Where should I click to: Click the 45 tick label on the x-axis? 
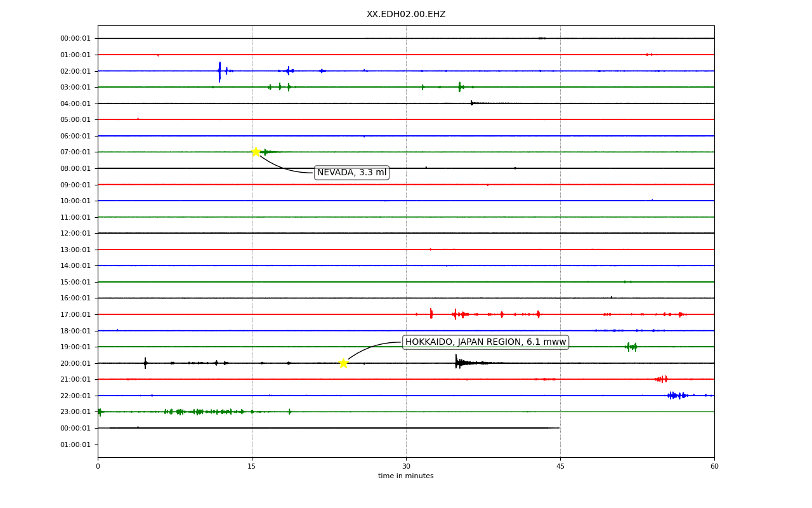tap(560, 466)
